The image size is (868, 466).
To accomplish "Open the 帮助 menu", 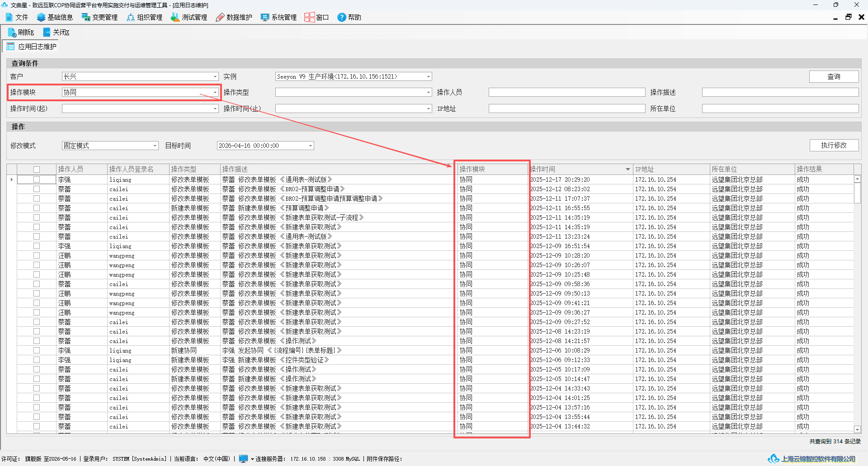I will 349,17.
